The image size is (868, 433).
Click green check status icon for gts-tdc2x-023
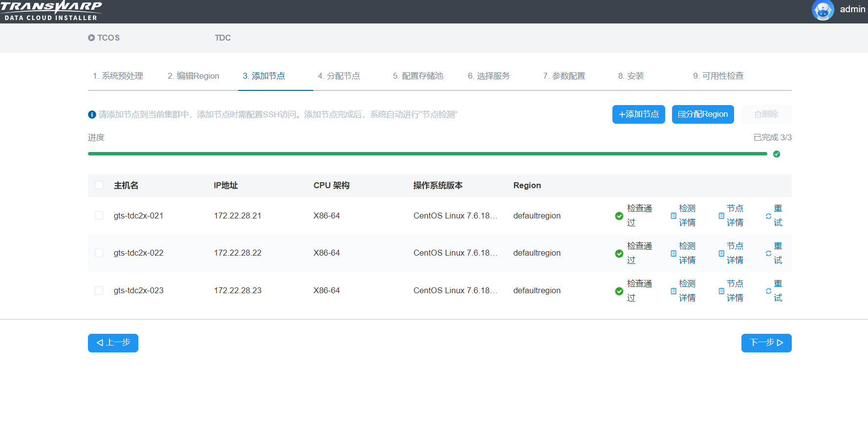(619, 291)
